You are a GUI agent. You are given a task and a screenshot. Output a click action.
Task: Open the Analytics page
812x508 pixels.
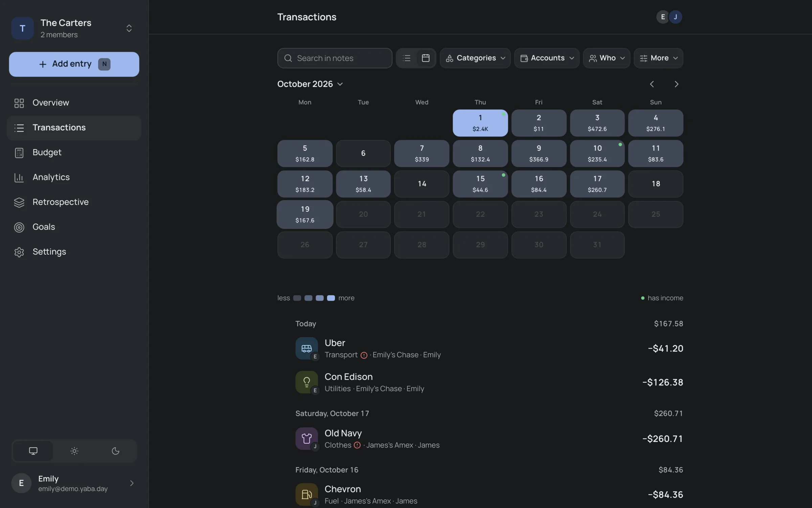[74, 177]
